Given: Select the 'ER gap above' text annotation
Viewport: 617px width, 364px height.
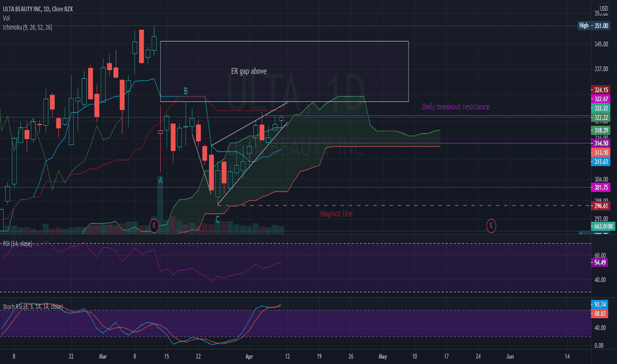Looking at the screenshot, I should 249,71.
